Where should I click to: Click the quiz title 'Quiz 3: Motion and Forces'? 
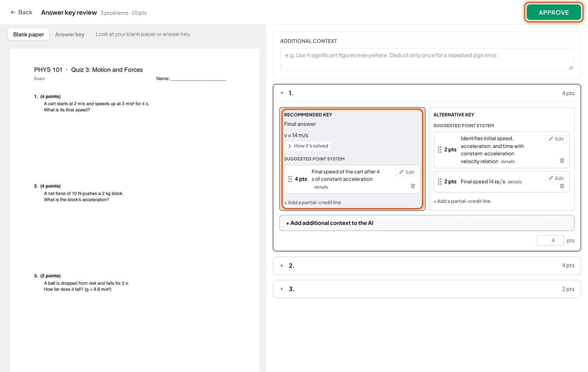pos(107,70)
